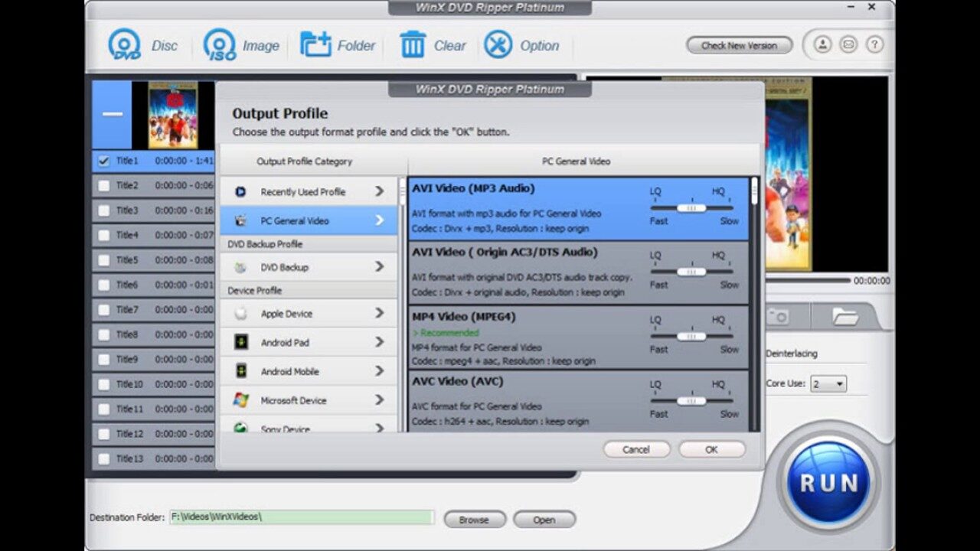Open the Option settings

pyautogui.click(x=522, y=45)
